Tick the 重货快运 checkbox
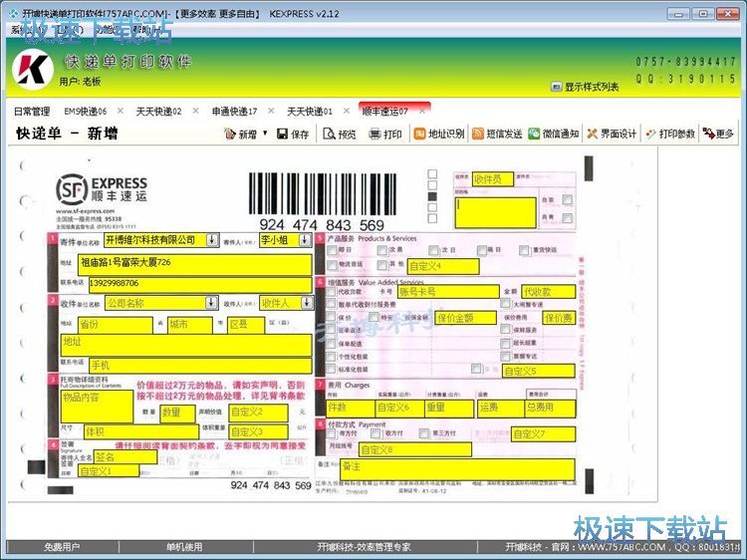Screen dimensions: 747x560 tap(524, 250)
